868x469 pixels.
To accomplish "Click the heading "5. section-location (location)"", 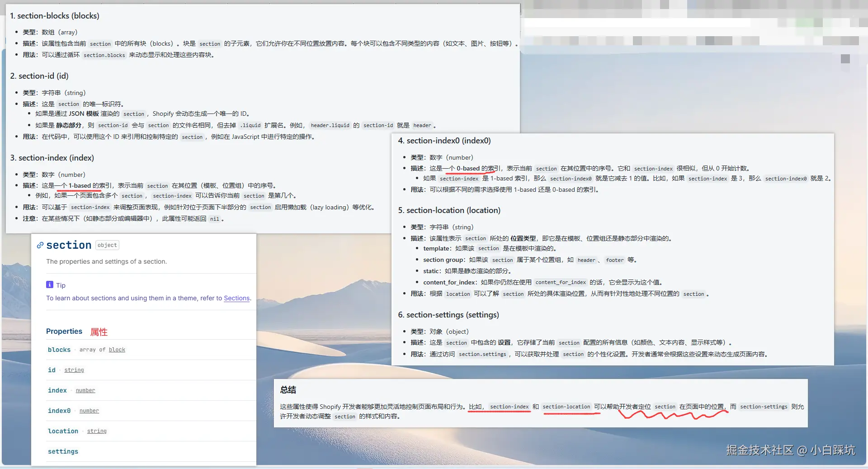I will click(449, 210).
